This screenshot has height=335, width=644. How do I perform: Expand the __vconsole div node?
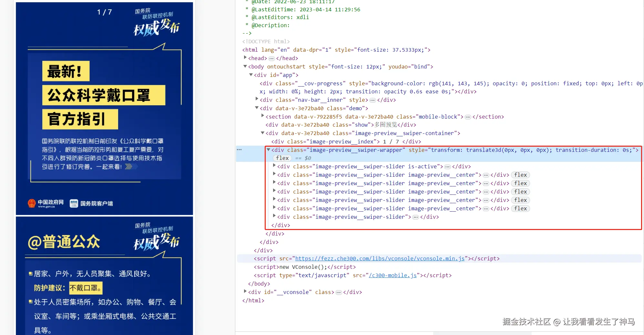click(245, 292)
